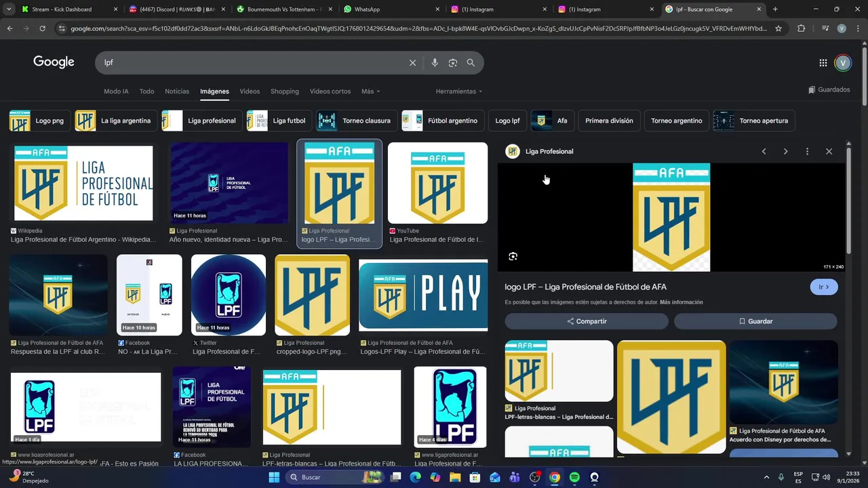Click the preview panel vertical scrollbar
This screenshot has width=868, height=488.
(848, 200)
